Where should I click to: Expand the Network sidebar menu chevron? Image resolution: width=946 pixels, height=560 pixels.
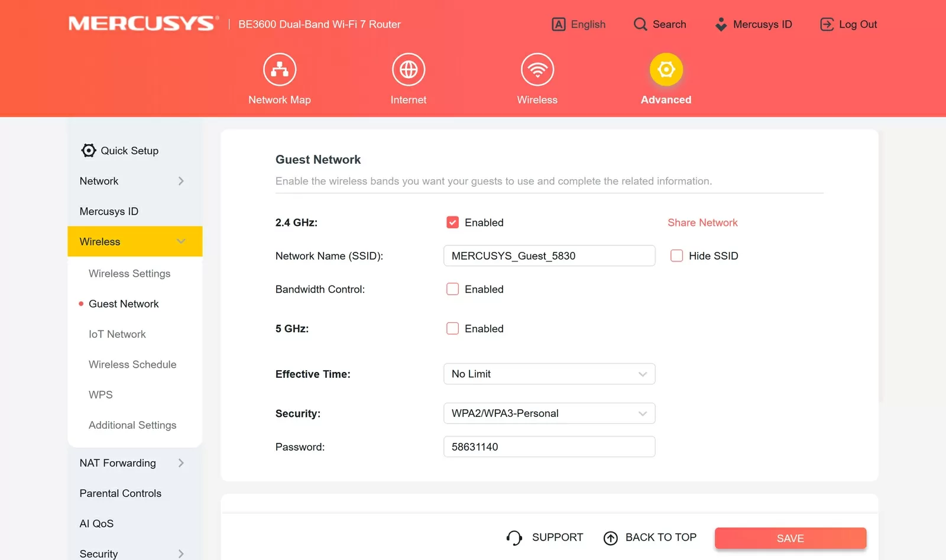coord(181,181)
